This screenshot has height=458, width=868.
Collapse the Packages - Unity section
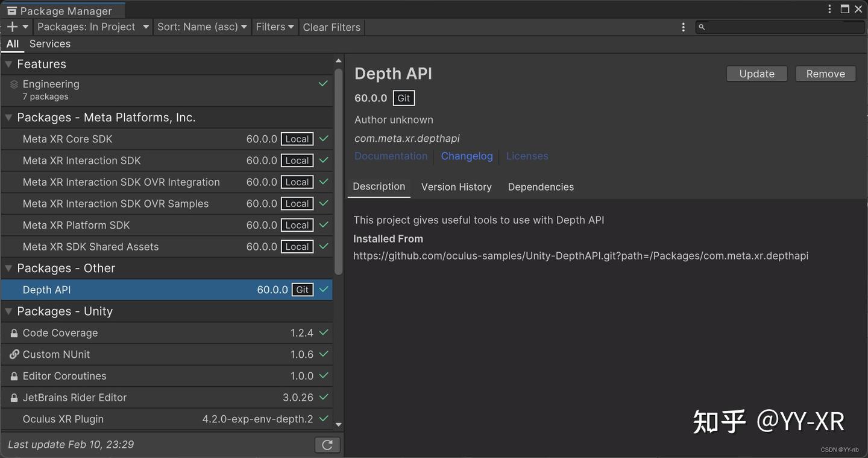tap(8, 311)
